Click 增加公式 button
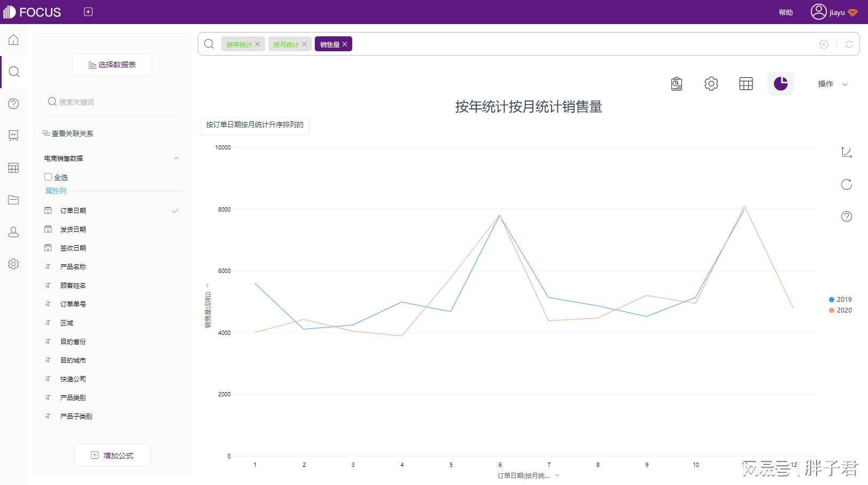 click(112, 455)
